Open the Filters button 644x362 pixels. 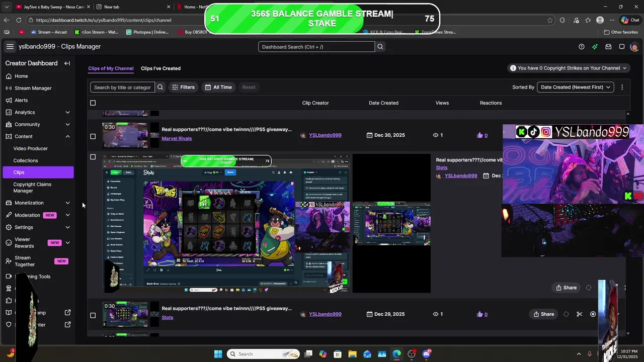point(183,87)
